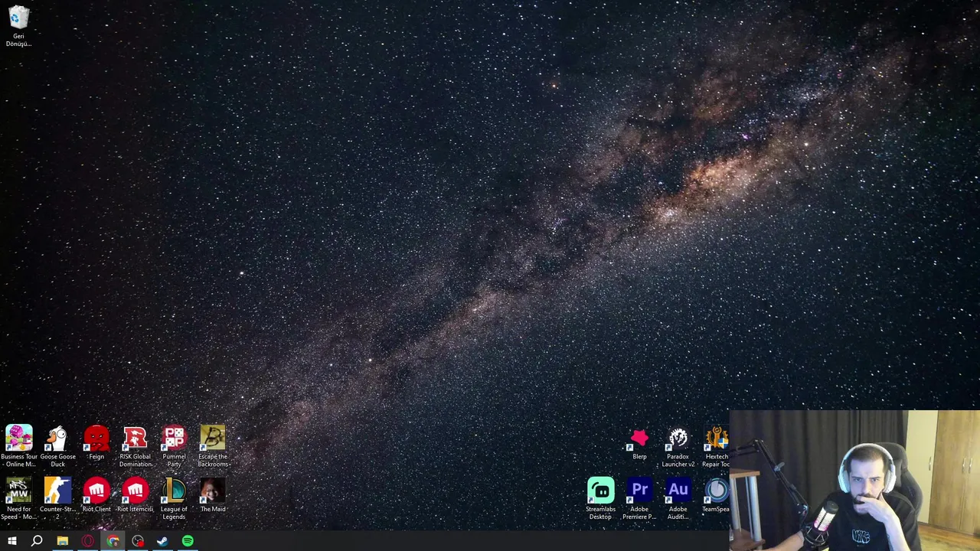The height and width of the screenshot is (551, 980).
Task: Select the Streamlabs Desktop shortcut
Action: pyautogui.click(x=600, y=499)
